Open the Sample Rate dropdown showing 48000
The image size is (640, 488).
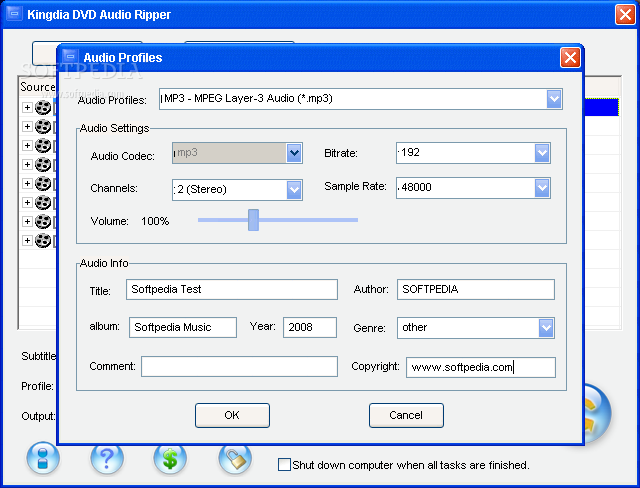pyautogui.click(x=542, y=188)
